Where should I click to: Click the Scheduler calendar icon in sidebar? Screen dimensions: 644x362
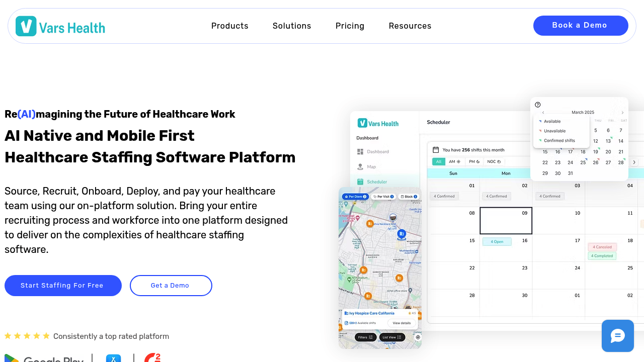(x=360, y=182)
